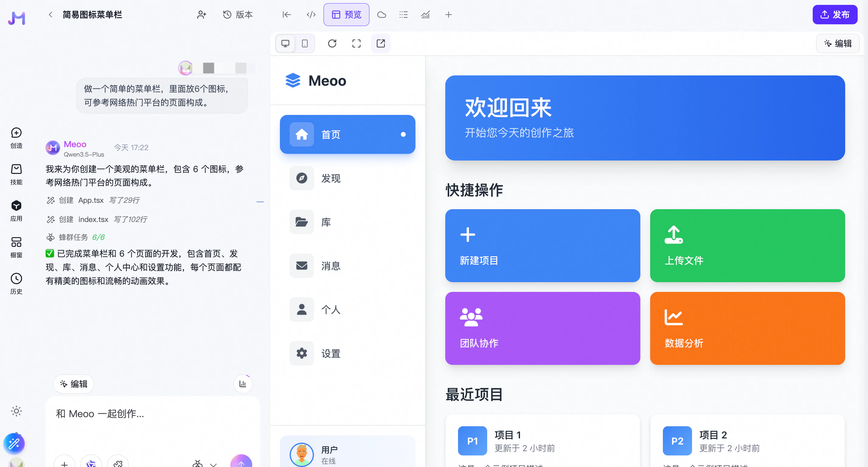The width and height of the screenshot is (868, 467).
Task: Switch preview to desktop view
Action: pyautogui.click(x=285, y=43)
